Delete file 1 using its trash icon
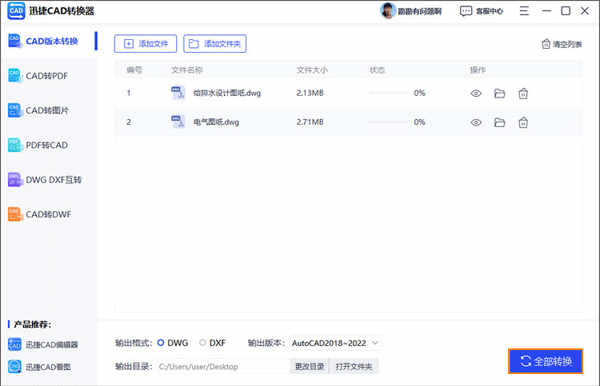 pos(523,93)
